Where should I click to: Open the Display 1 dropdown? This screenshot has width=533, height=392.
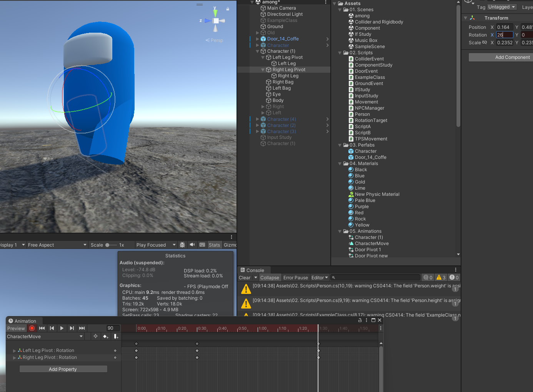tap(13, 245)
